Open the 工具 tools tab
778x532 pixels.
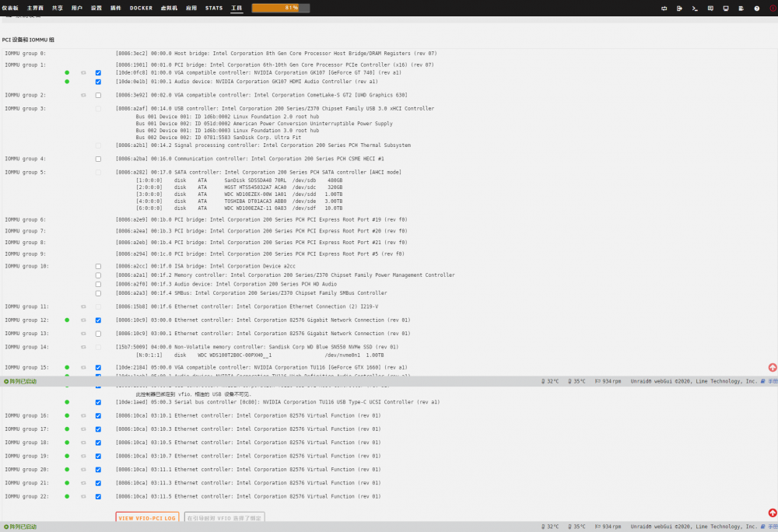click(237, 8)
